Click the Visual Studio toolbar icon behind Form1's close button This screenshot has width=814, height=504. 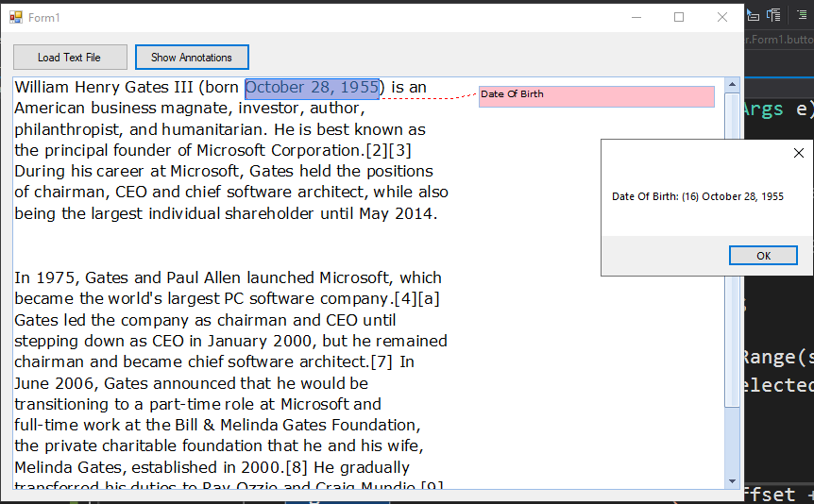click(753, 15)
